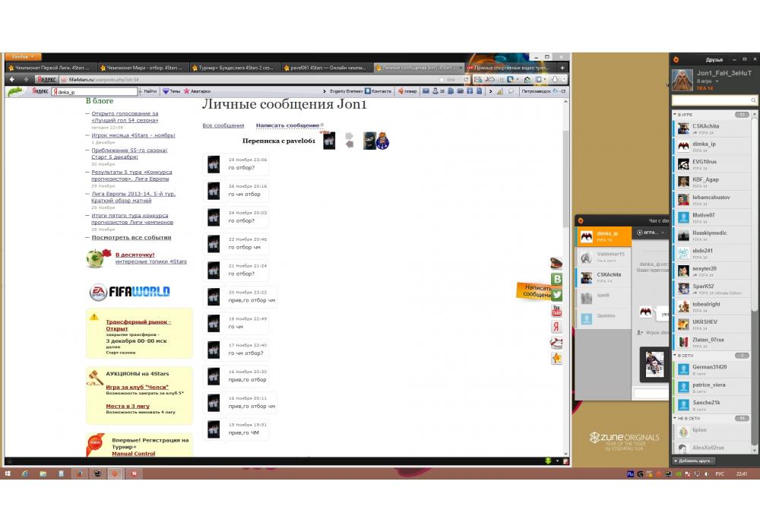This screenshot has height=532, width=760.
Task: Switch to the 'Прямые спортивные видео' tab
Action: tap(508, 68)
